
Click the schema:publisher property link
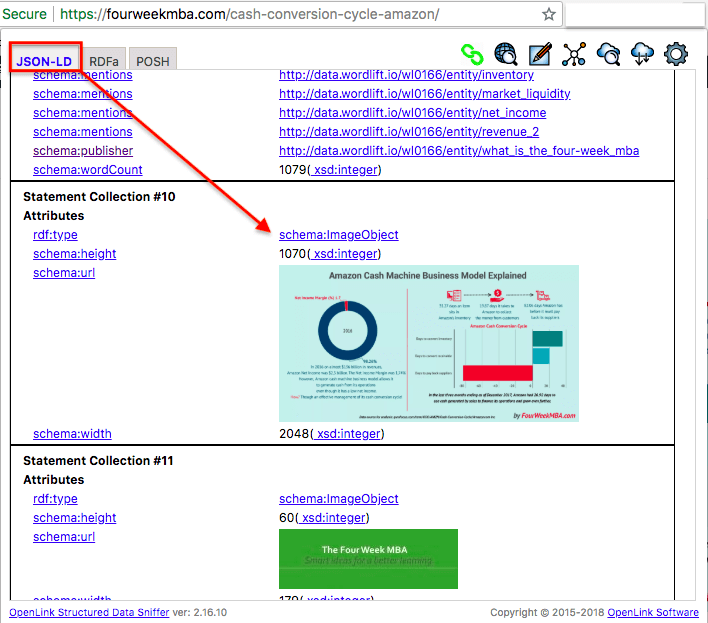[83, 151]
